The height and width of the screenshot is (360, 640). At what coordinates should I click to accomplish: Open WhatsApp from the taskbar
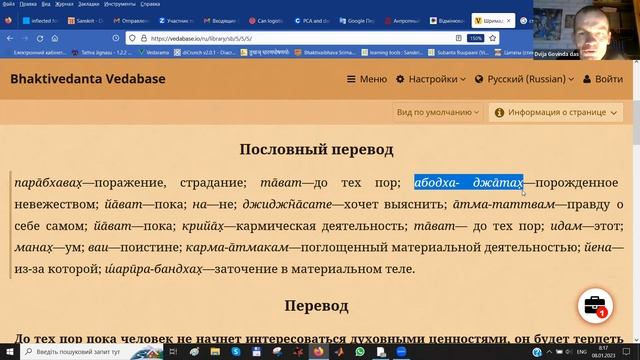(360, 351)
